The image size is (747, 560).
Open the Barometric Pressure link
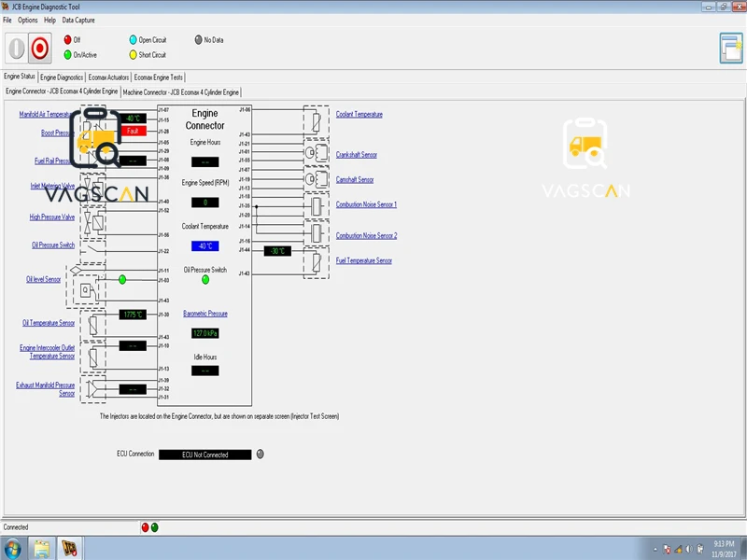[205, 314]
